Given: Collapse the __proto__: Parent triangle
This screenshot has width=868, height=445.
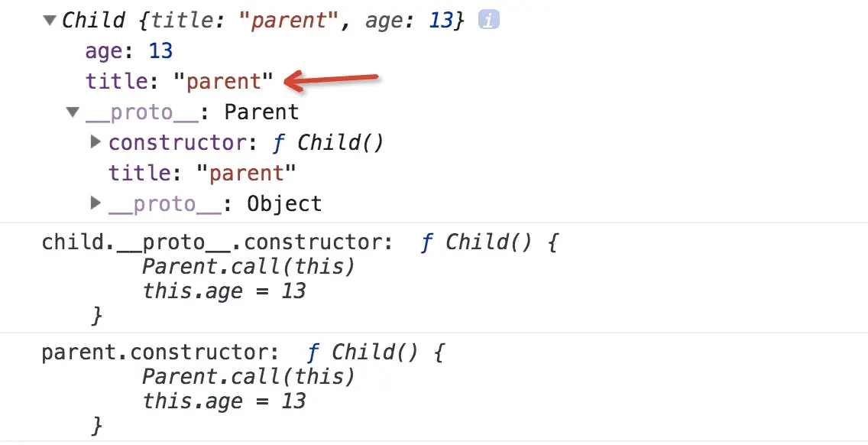Looking at the screenshot, I should click(x=73, y=112).
